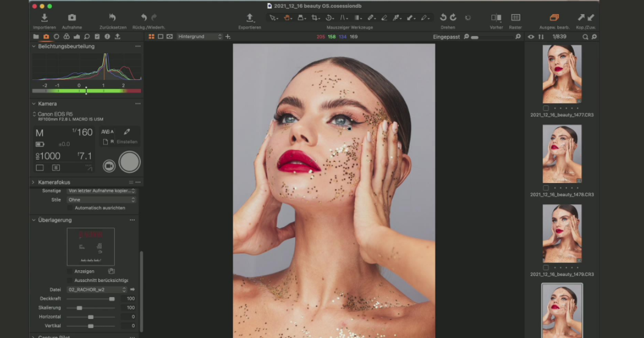Viewport: 644px width, 338px height.
Task: Select the rotate straighten cursor tool
Action: pyautogui.click(x=329, y=18)
